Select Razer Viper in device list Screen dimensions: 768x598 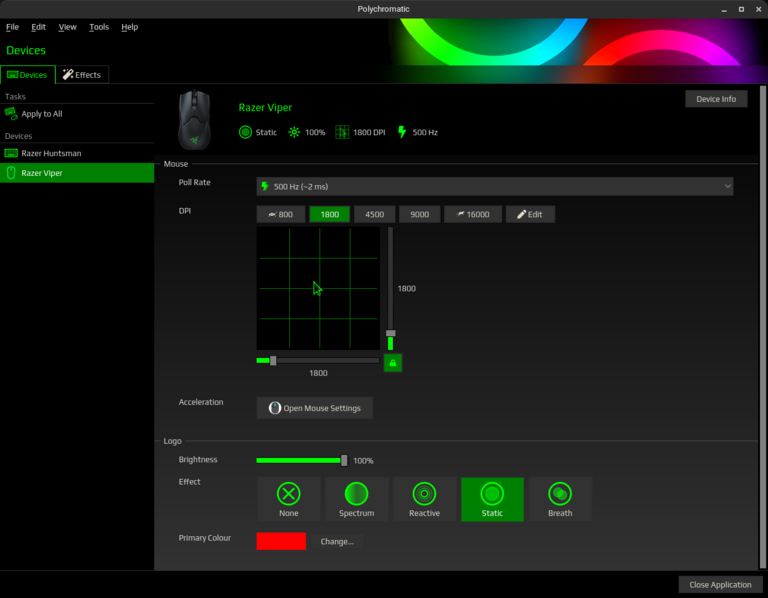tap(77, 173)
